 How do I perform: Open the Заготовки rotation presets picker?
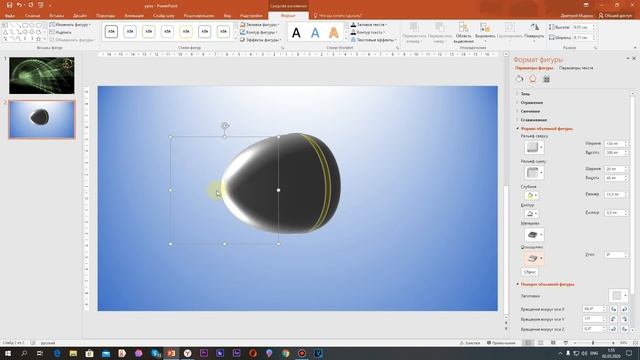pyautogui.click(x=618, y=296)
